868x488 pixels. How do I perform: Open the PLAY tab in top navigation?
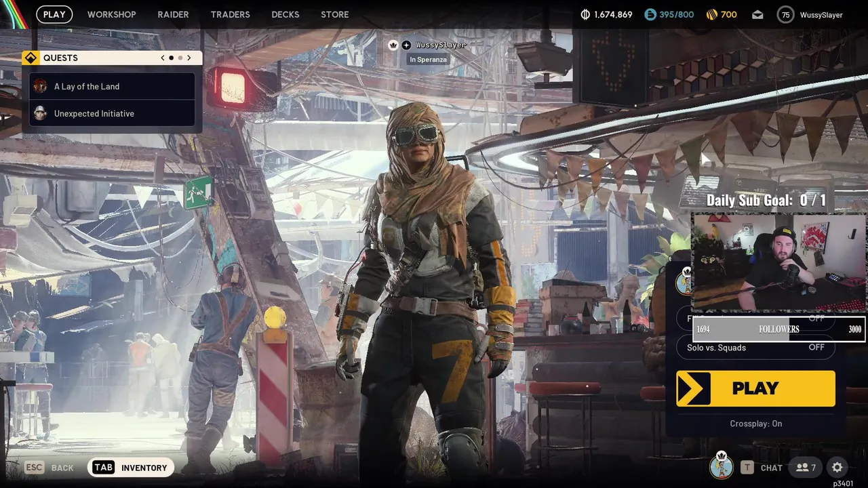[x=54, y=14]
